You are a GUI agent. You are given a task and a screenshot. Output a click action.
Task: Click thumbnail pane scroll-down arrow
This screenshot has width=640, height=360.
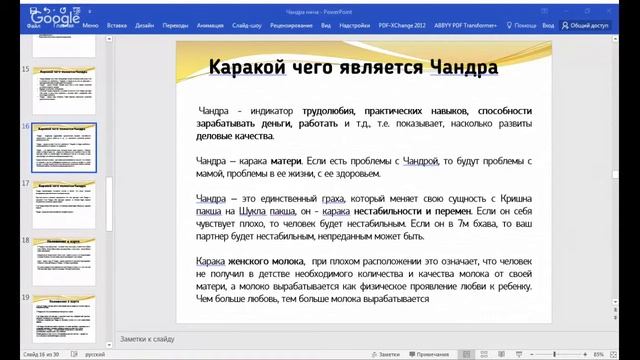pyautogui.click(x=109, y=345)
